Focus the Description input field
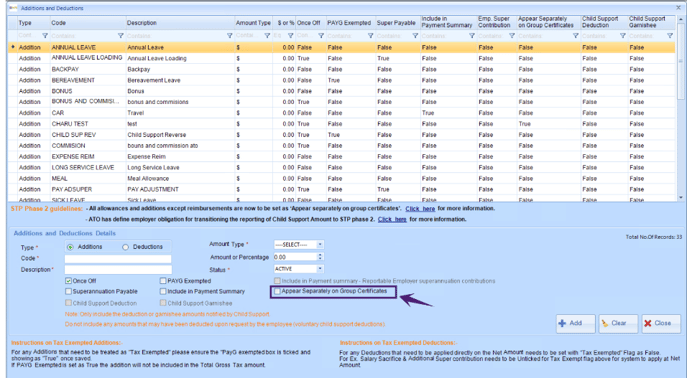 [x=118, y=269]
